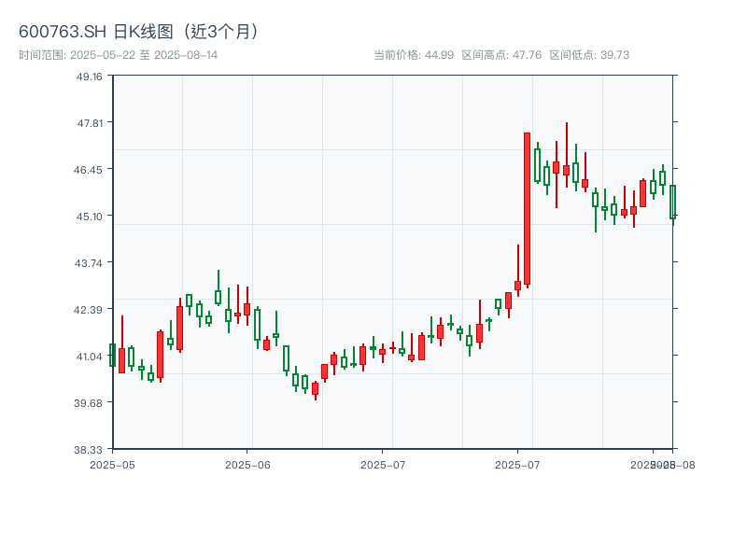Click the 45.10 y-axis price label
747x560 pixels.
[x=90, y=216]
